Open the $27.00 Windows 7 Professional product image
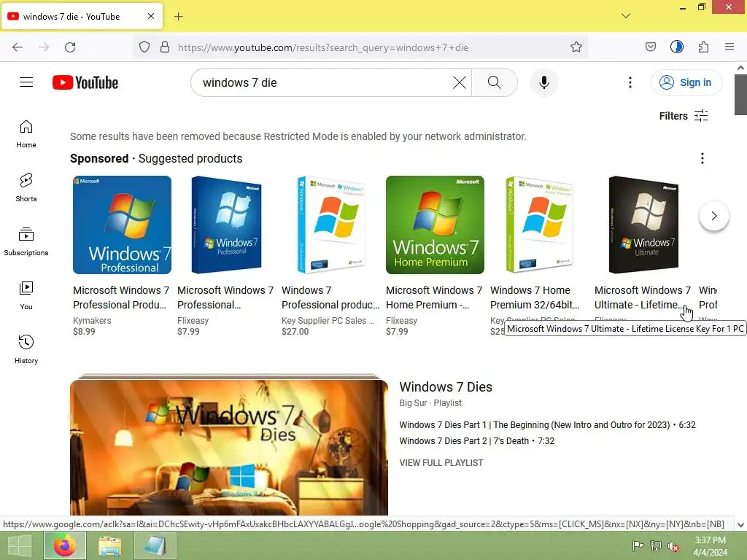747x560 pixels. (330, 225)
